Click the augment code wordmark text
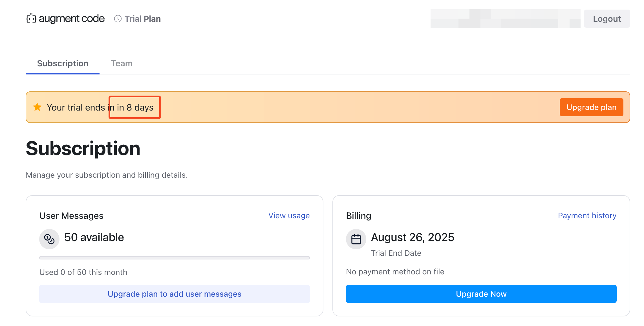This screenshot has height=326, width=644. coord(72,19)
